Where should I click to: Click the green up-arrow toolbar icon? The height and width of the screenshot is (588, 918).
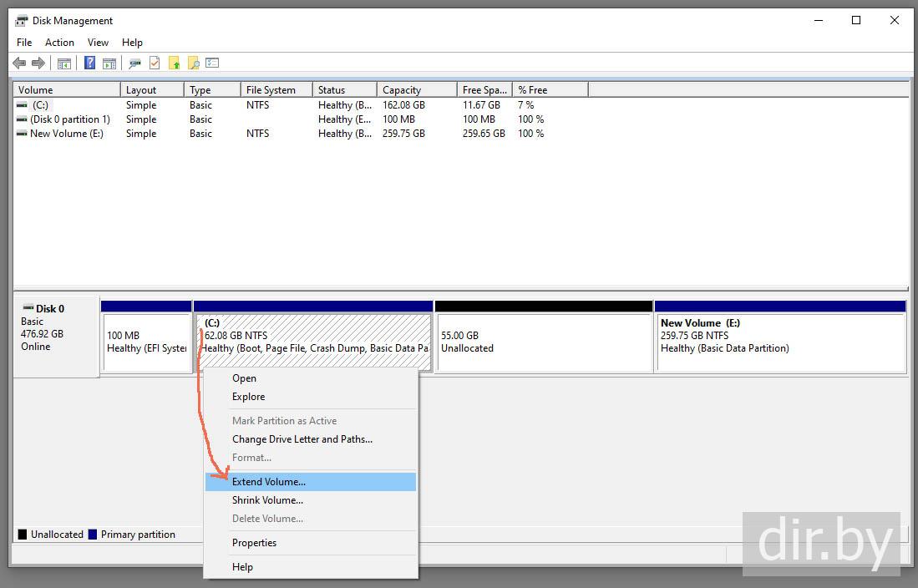coord(175,63)
